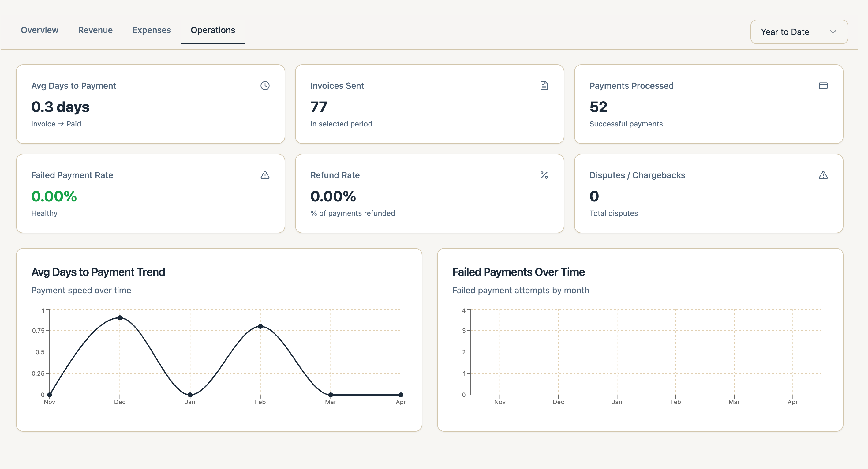Image resolution: width=868 pixels, height=469 pixels.
Task: Click warning triangle on Failed Payment Rate card
Action: pos(265,175)
